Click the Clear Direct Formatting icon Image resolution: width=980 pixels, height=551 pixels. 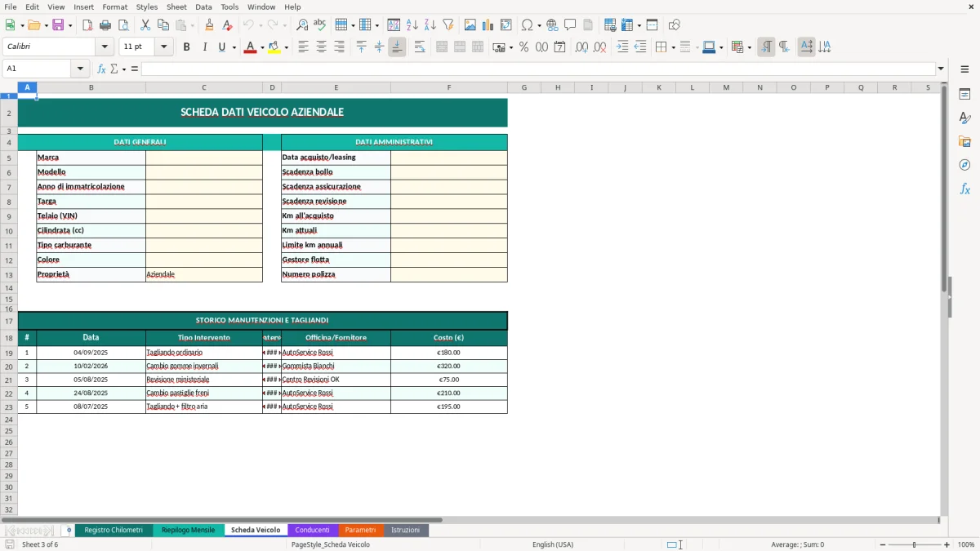[x=229, y=25]
